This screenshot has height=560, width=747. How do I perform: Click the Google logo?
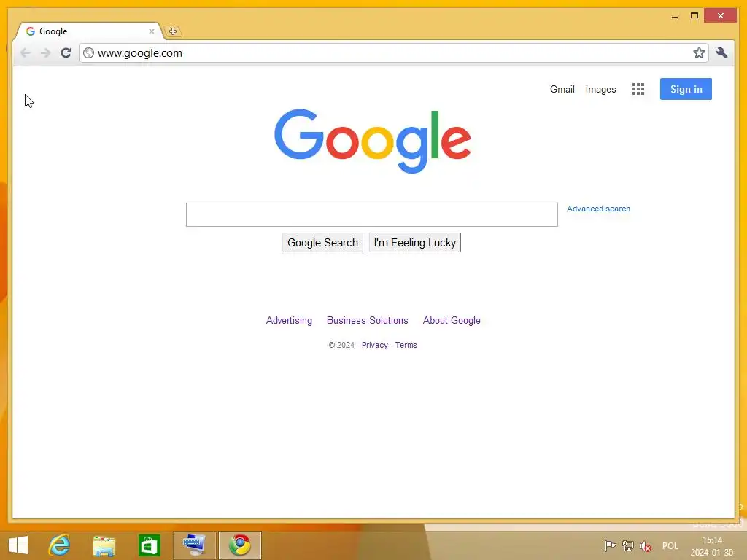(373, 141)
